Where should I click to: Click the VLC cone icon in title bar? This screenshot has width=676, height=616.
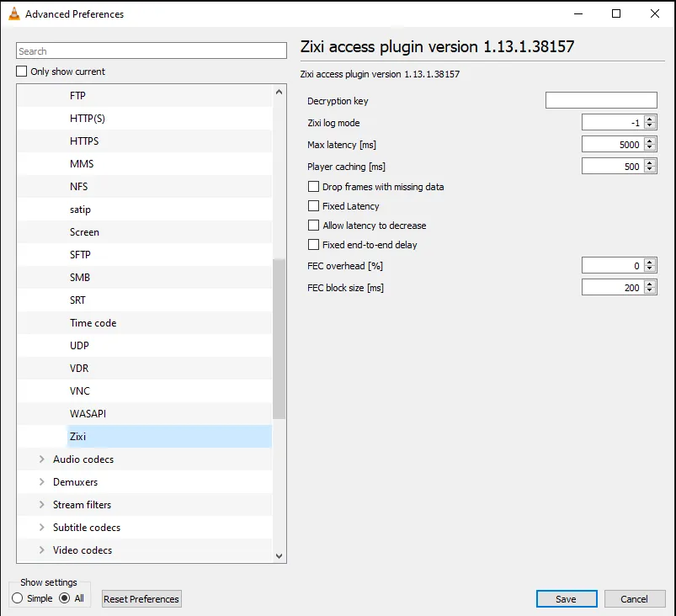[x=14, y=13]
